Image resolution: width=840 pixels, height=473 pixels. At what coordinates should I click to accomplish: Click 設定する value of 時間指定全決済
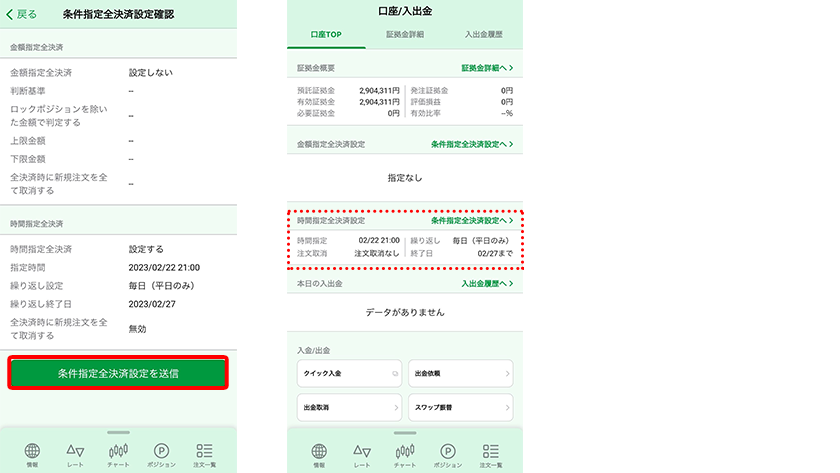(146, 249)
